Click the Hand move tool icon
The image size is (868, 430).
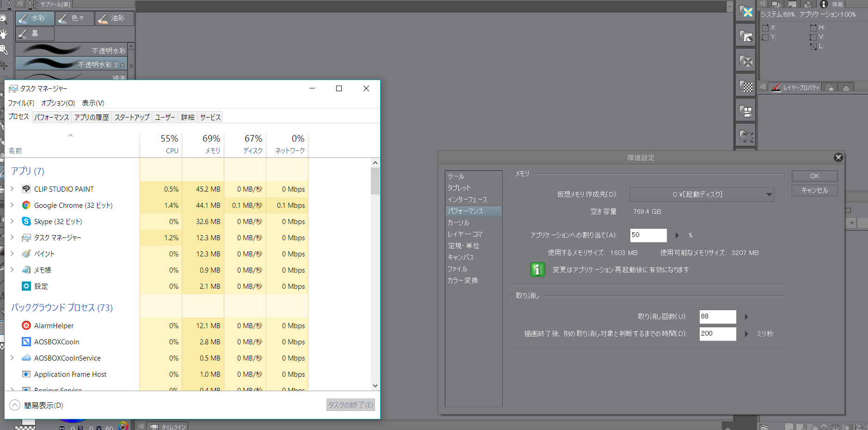4,34
